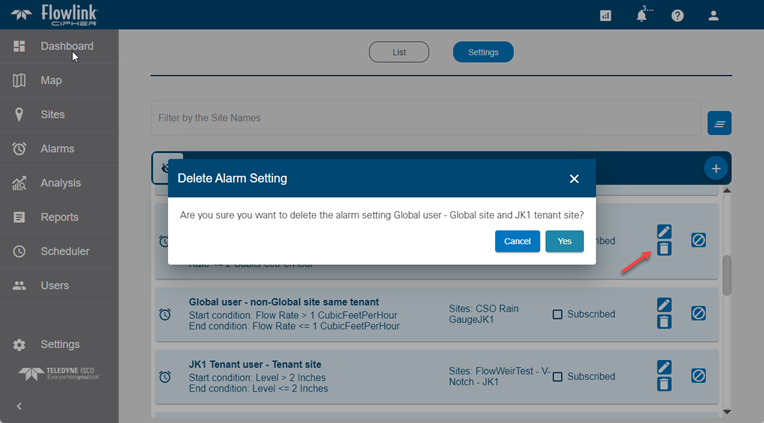Confirm deletion with the Yes button
The width and height of the screenshot is (764, 423).
coord(564,241)
